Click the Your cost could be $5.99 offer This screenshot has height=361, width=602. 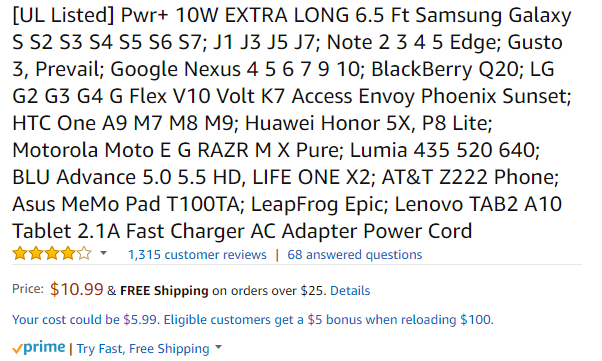[253, 320]
